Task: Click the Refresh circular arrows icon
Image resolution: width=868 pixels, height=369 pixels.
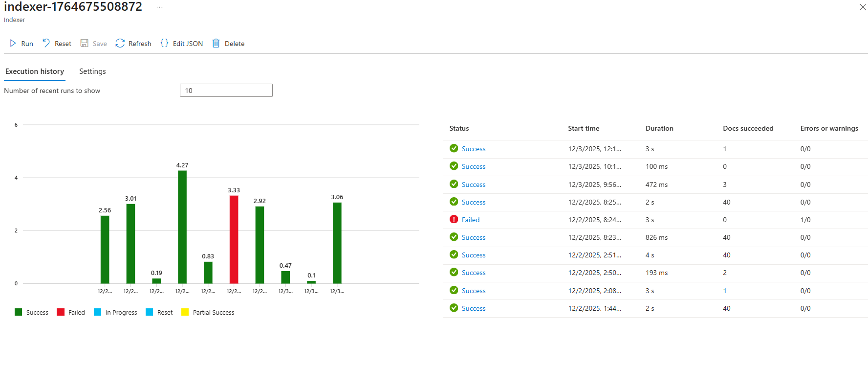Action: tap(120, 44)
